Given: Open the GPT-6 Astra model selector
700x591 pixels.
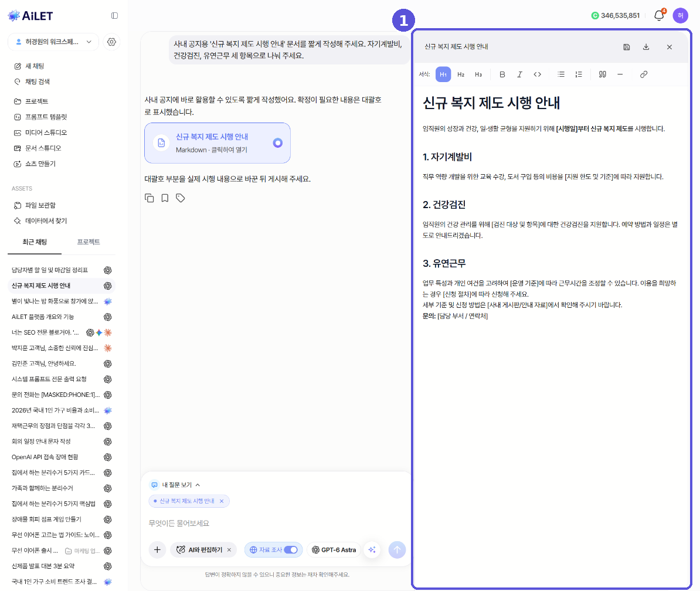Looking at the screenshot, I should [x=334, y=550].
